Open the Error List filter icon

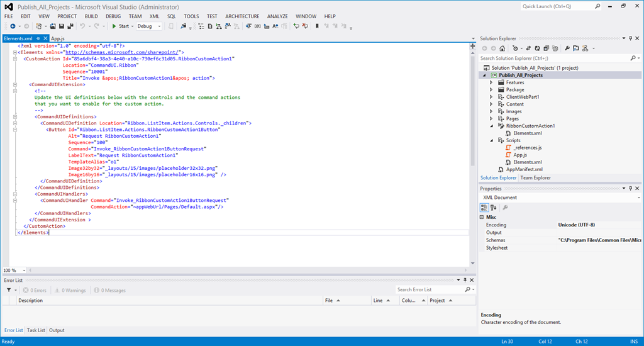coord(9,290)
